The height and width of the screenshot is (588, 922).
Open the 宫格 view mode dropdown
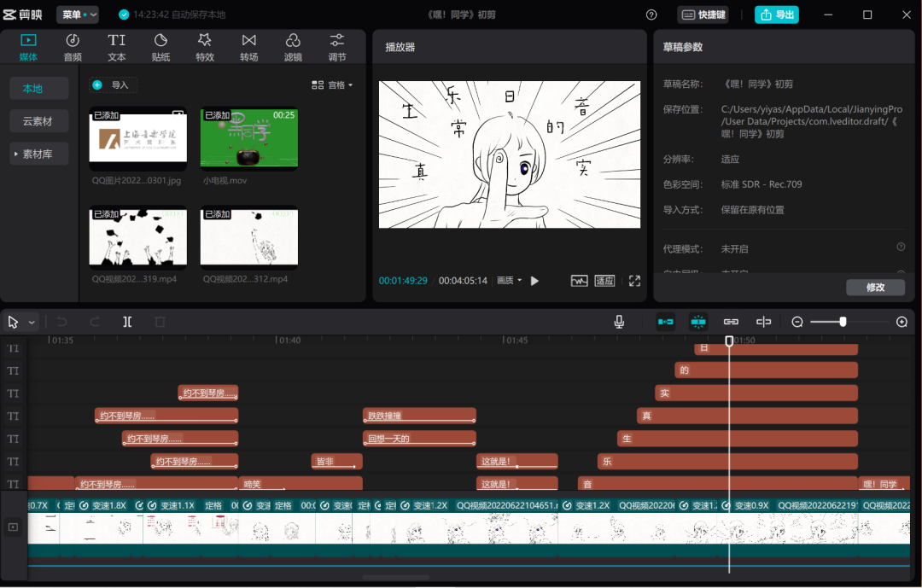pyautogui.click(x=332, y=85)
